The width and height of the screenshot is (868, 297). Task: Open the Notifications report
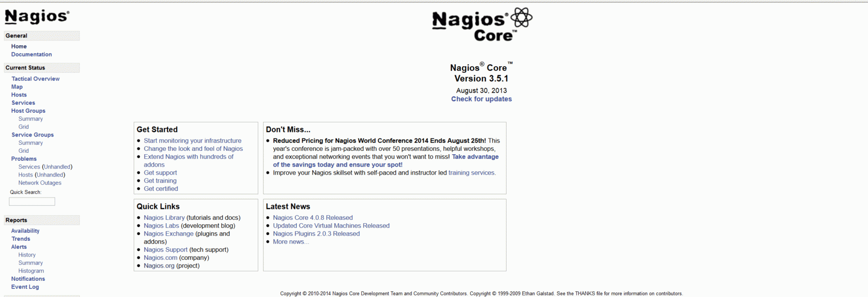pos(28,279)
